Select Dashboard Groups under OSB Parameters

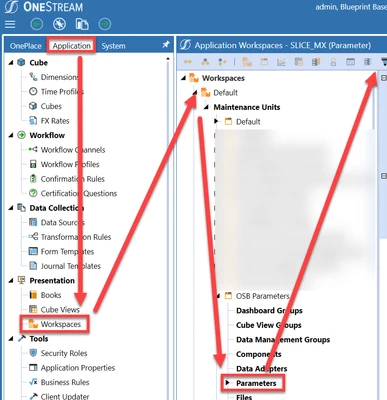pos(269,311)
